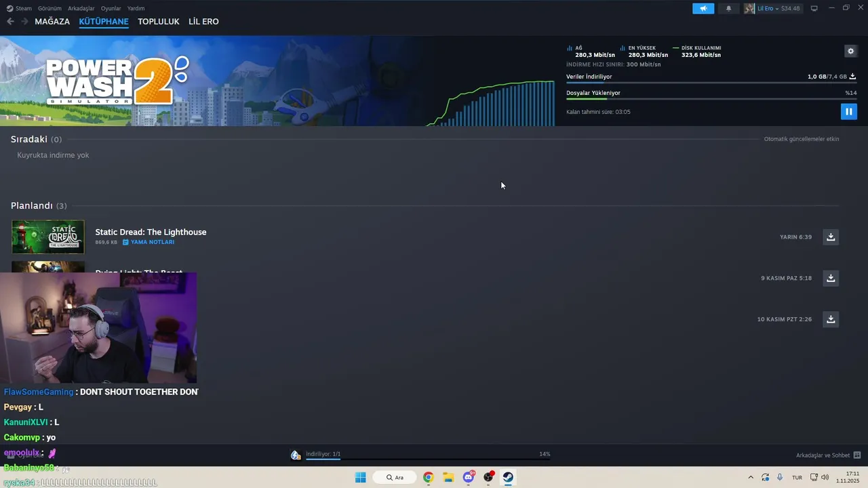Show hidden system tray icons chevron
This screenshot has width=868, height=488.
point(750,477)
